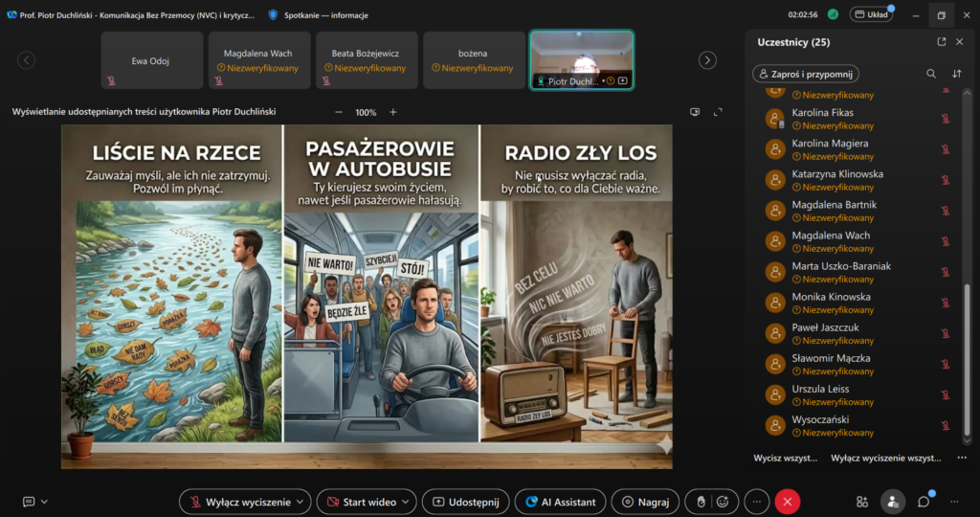The width and height of the screenshot is (980, 517).
Task: Expand the video options arrow
Action: [406, 502]
